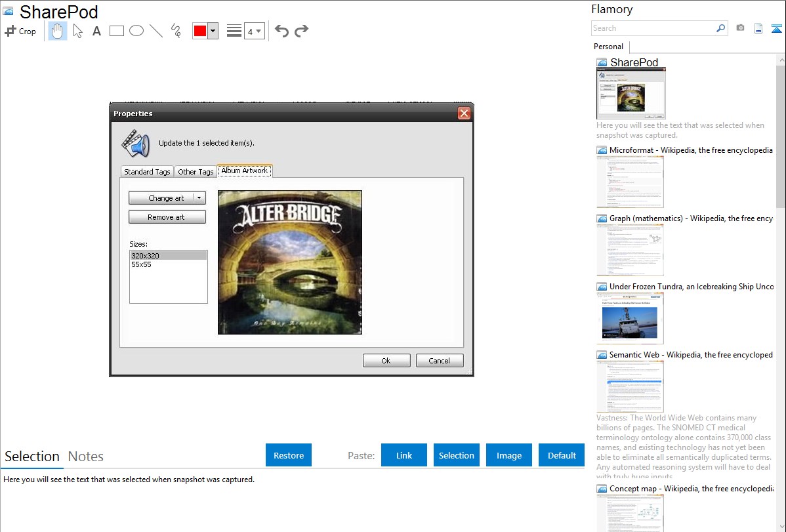Pick the ellipse shape tool
The image size is (786, 532).
(x=136, y=31)
